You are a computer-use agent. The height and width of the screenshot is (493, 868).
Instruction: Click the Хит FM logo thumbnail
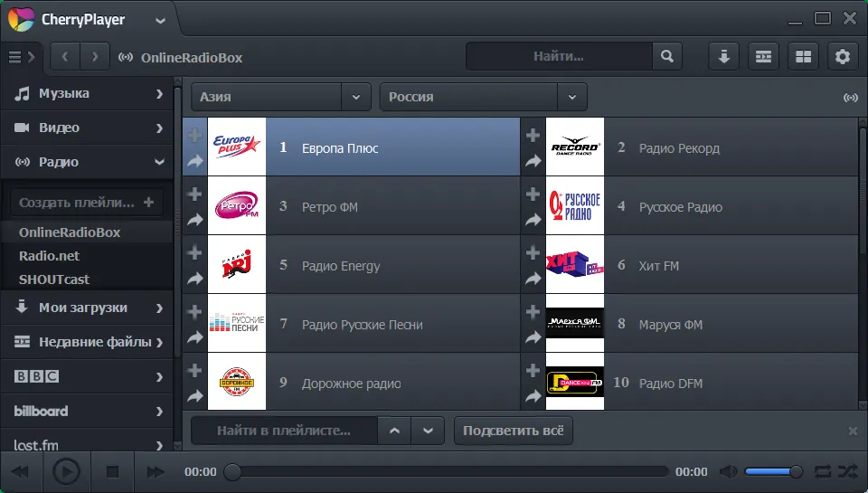click(575, 264)
